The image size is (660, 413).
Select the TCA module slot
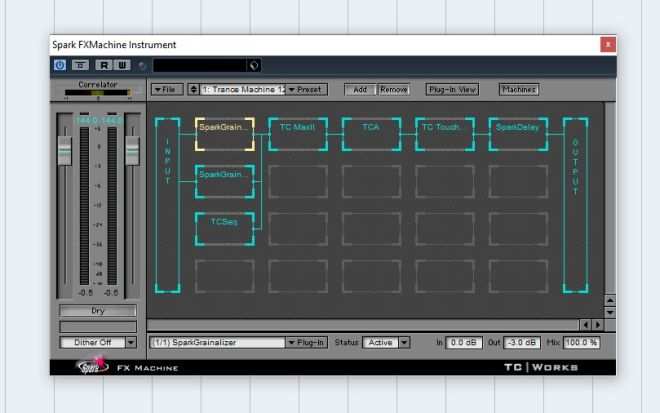click(371, 134)
